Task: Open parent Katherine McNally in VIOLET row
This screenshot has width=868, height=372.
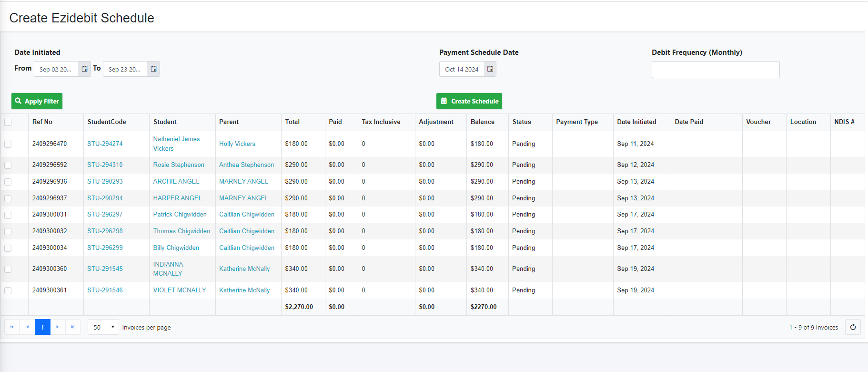Action: (x=244, y=290)
